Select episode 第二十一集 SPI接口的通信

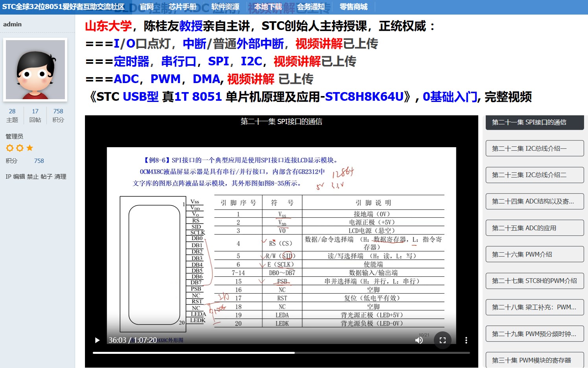[535, 122]
